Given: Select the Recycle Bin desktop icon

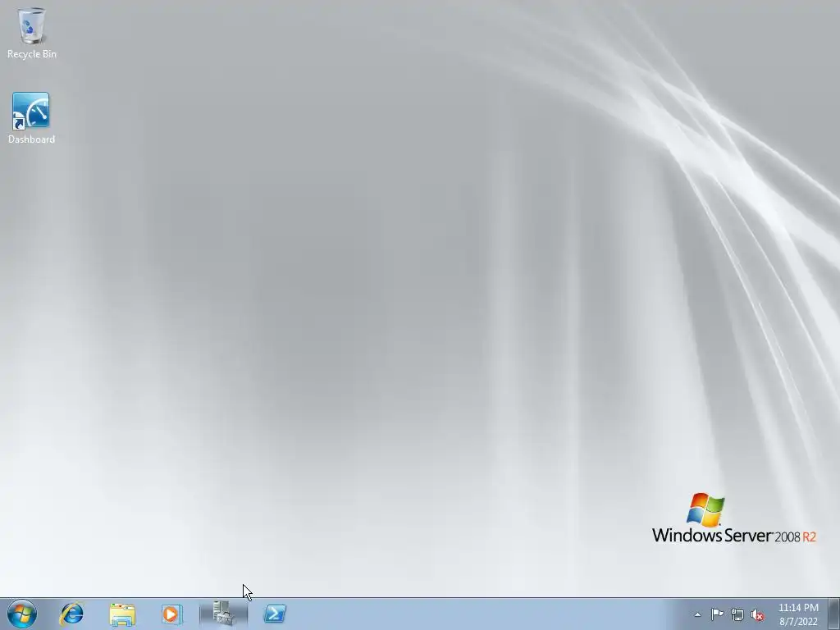Looking at the screenshot, I should tap(32, 33).
